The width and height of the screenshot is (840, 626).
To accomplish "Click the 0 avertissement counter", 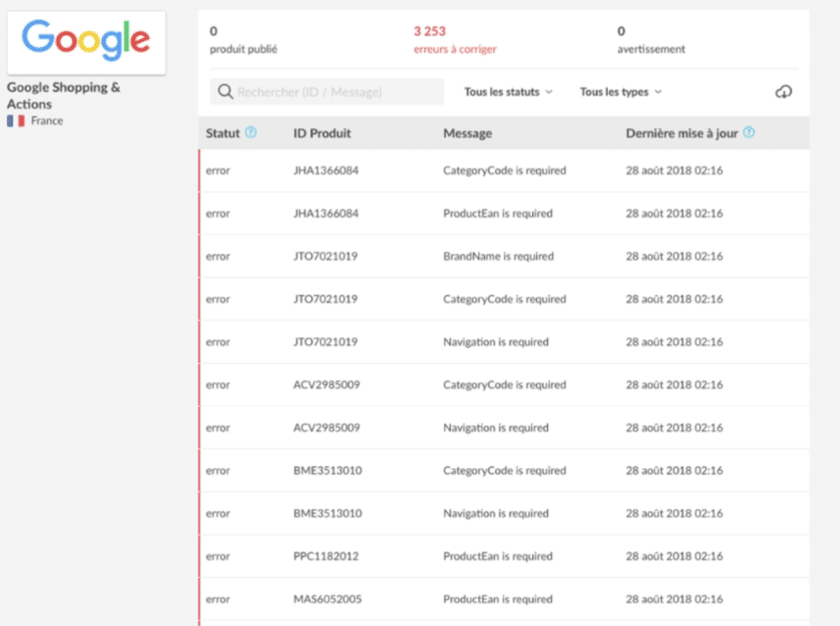I will (651, 39).
